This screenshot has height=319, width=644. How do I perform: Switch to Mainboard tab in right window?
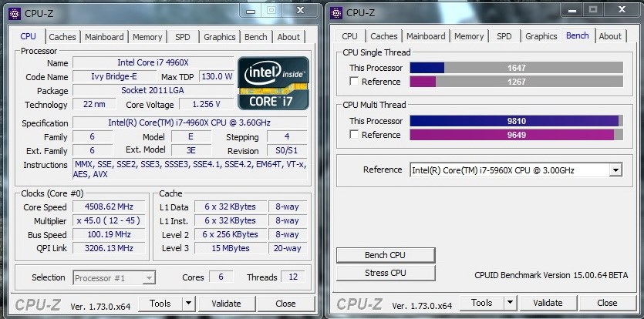(x=426, y=36)
